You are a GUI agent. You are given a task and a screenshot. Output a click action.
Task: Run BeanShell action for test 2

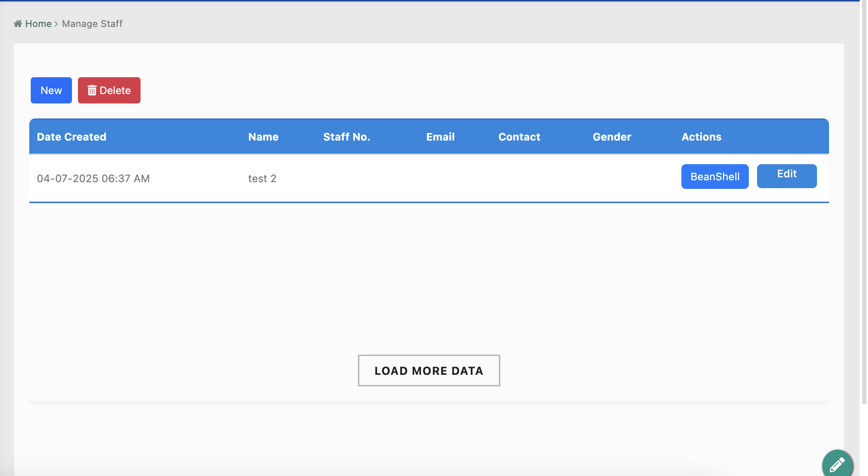[715, 177]
